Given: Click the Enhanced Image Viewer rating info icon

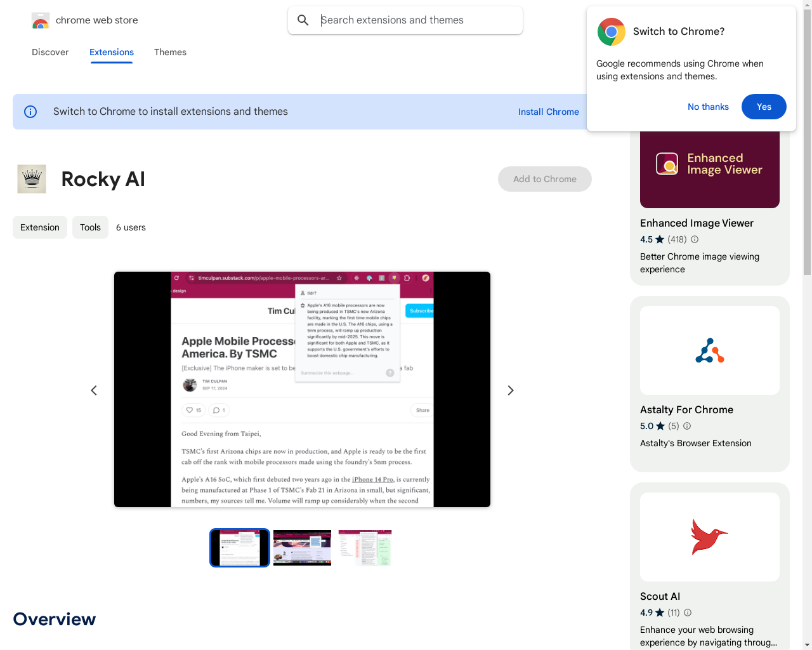Looking at the screenshot, I should coord(695,239).
